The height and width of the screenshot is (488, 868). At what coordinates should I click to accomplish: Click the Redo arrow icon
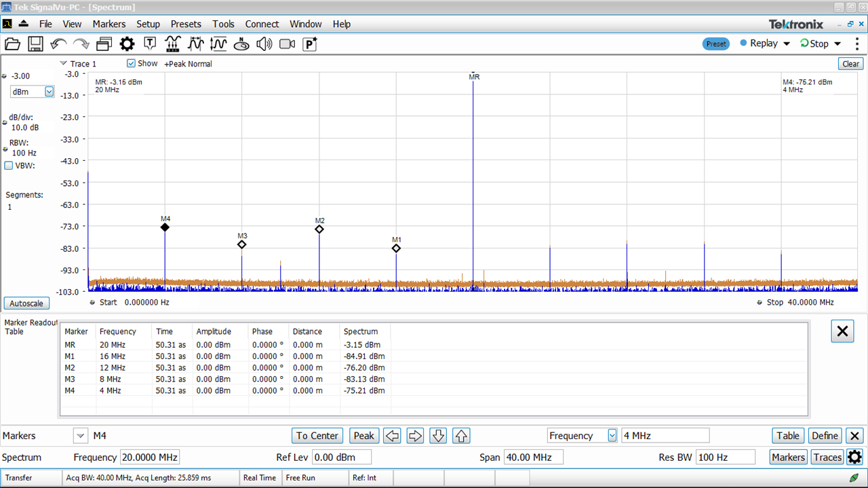(x=81, y=44)
